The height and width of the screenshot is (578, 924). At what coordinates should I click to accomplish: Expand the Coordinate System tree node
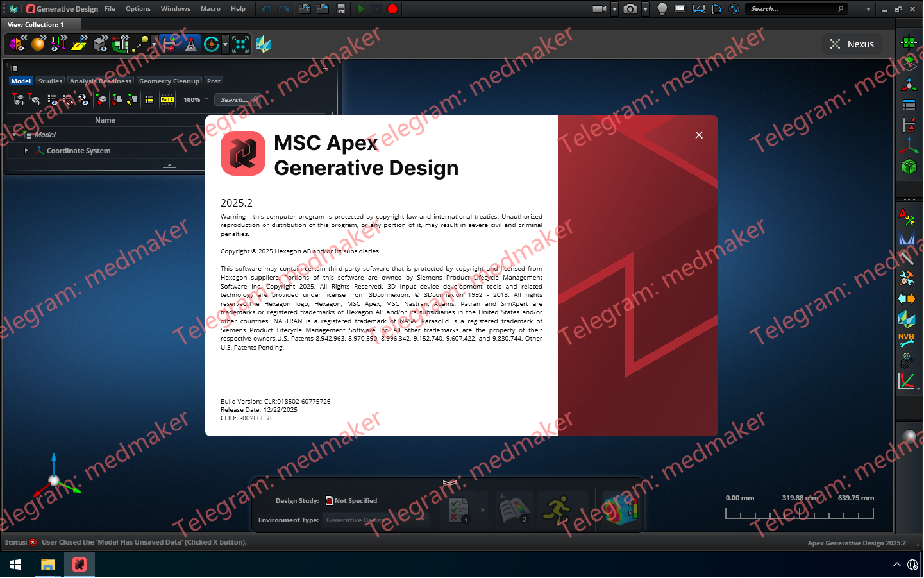[26, 151]
